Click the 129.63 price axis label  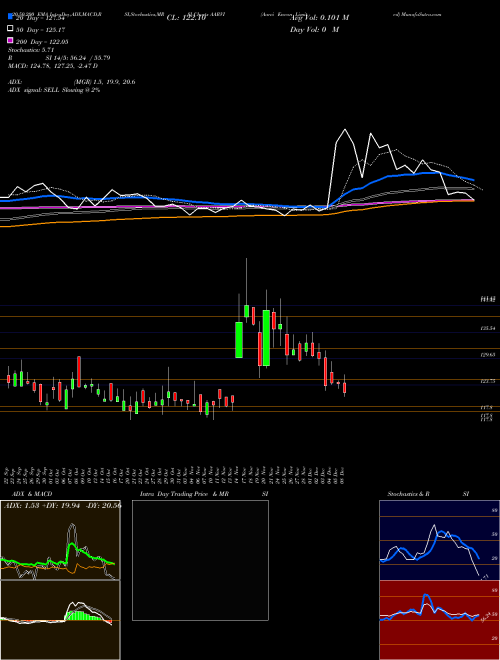(x=488, y=355)
